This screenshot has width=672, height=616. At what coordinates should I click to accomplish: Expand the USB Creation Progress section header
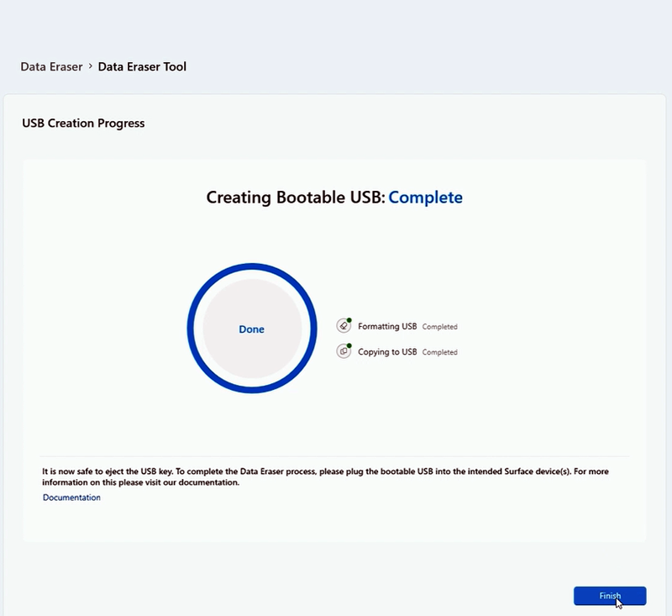pyautogui.click(x=82, y=123)
